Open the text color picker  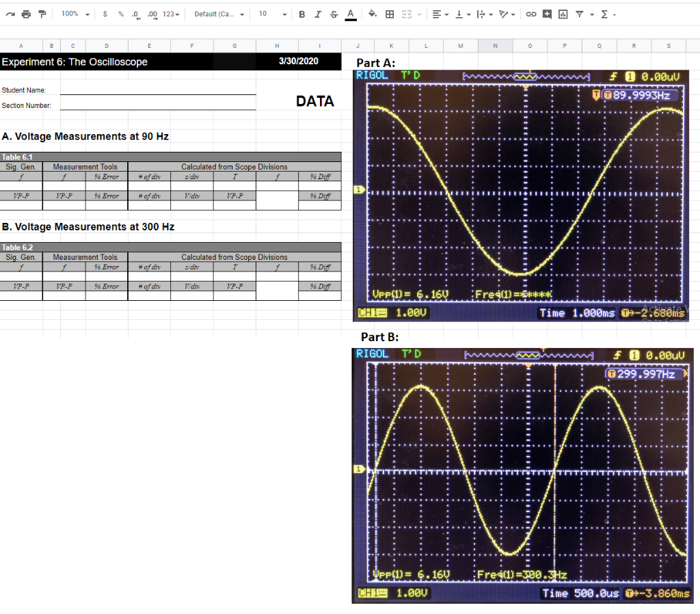349,14
